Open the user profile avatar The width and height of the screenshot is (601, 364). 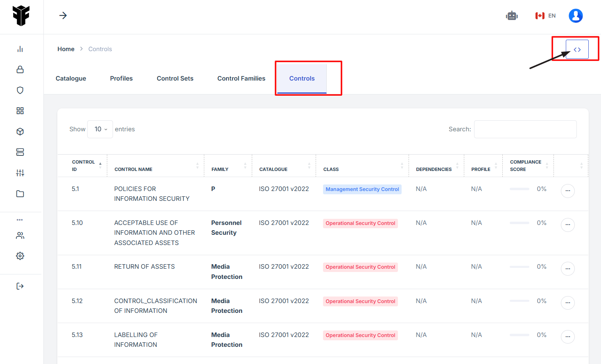pos(575,16)
